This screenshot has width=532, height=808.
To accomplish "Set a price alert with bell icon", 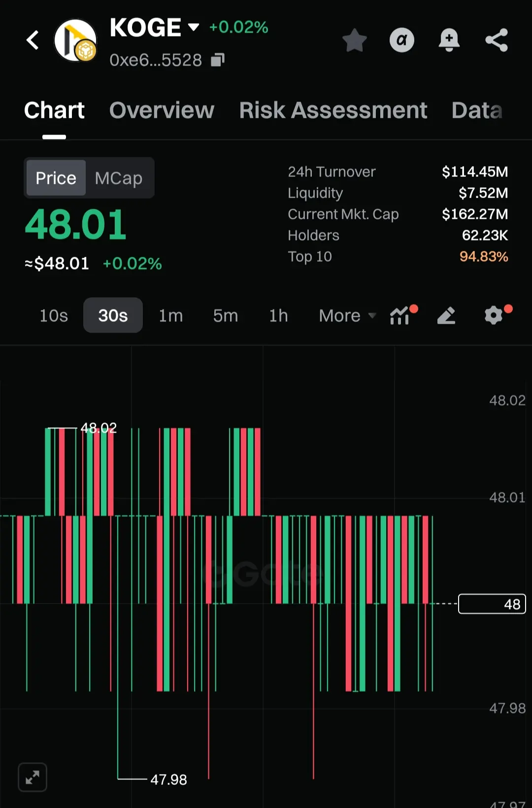I will point(449,40).
